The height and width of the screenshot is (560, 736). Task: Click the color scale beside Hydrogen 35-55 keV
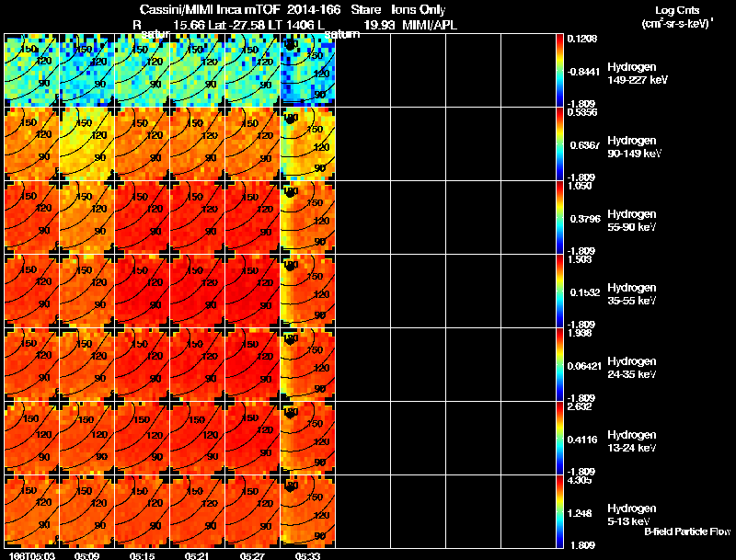pyautogui.click(x=559, y=291)
